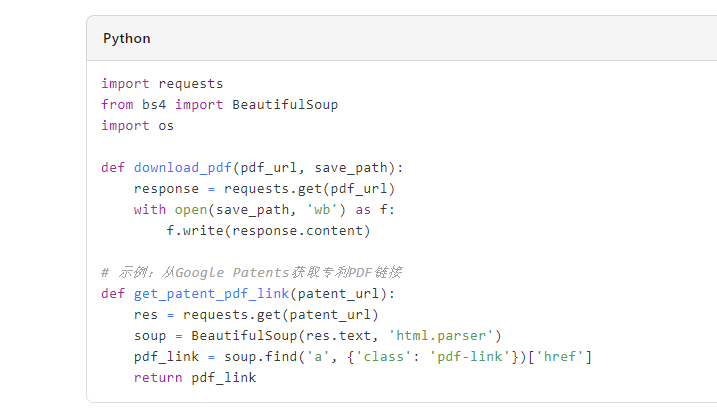The image size is (717, 415).
Task: Click the Python language label in header
Action: click(x=127, y=39)
